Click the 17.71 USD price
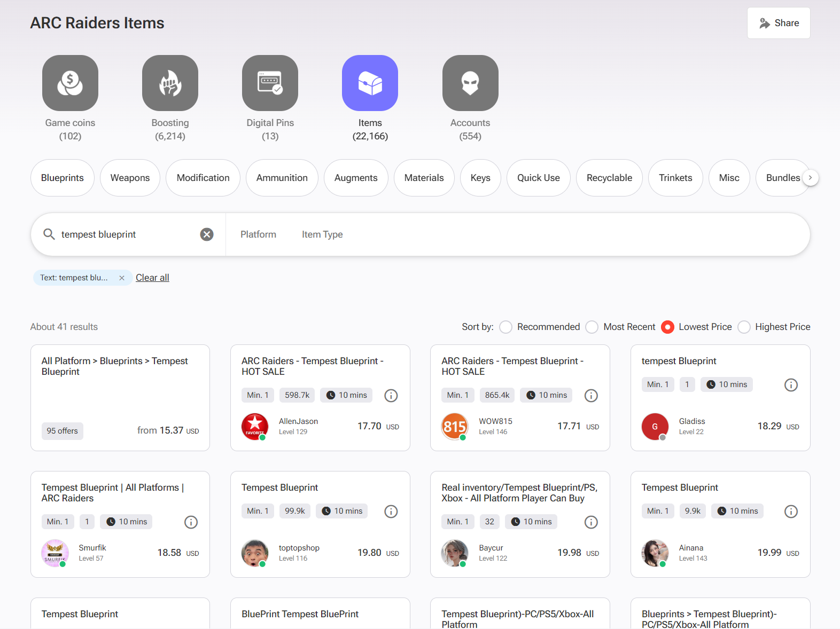This screenshot has height=629, width=840. click(578, 426)
